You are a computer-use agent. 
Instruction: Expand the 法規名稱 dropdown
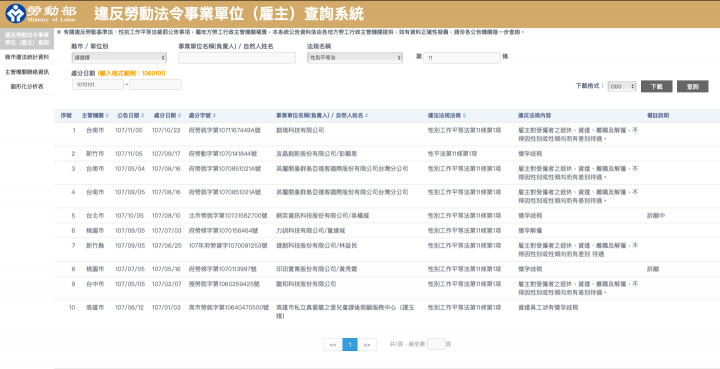coord(354,58)
